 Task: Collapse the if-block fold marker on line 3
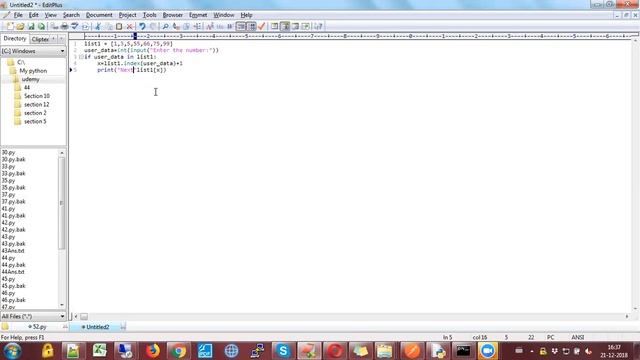pos(81,57)
